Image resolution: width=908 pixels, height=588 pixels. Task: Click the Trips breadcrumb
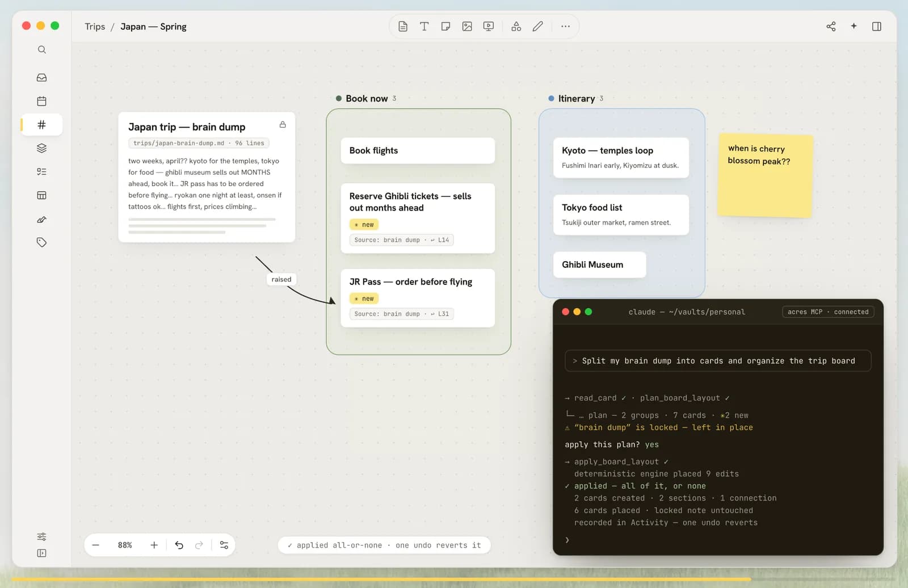95,27
